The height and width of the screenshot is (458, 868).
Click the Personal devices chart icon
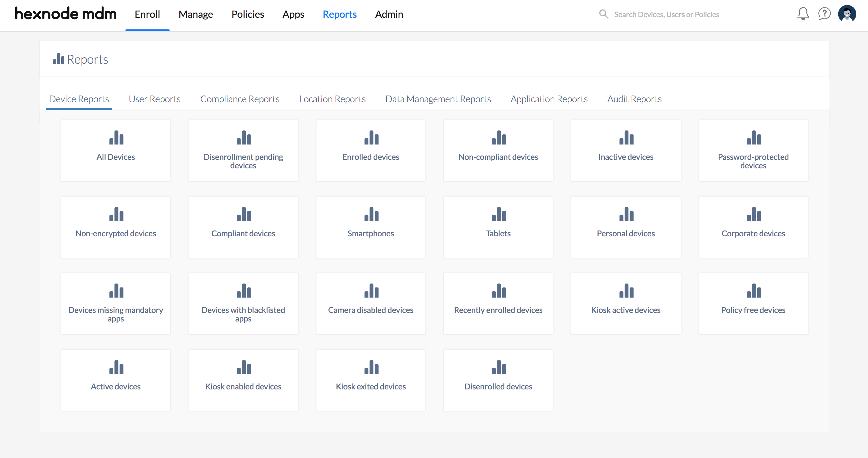point(626,214)
